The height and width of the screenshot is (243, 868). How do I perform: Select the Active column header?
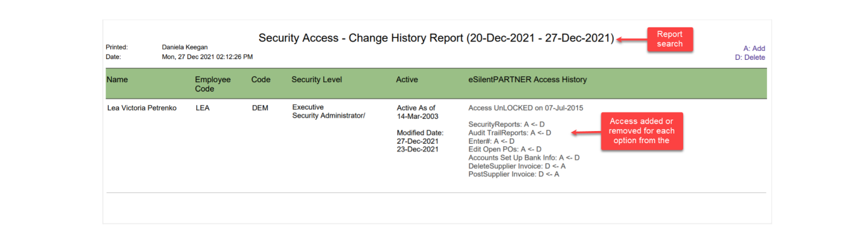(407, 80)
